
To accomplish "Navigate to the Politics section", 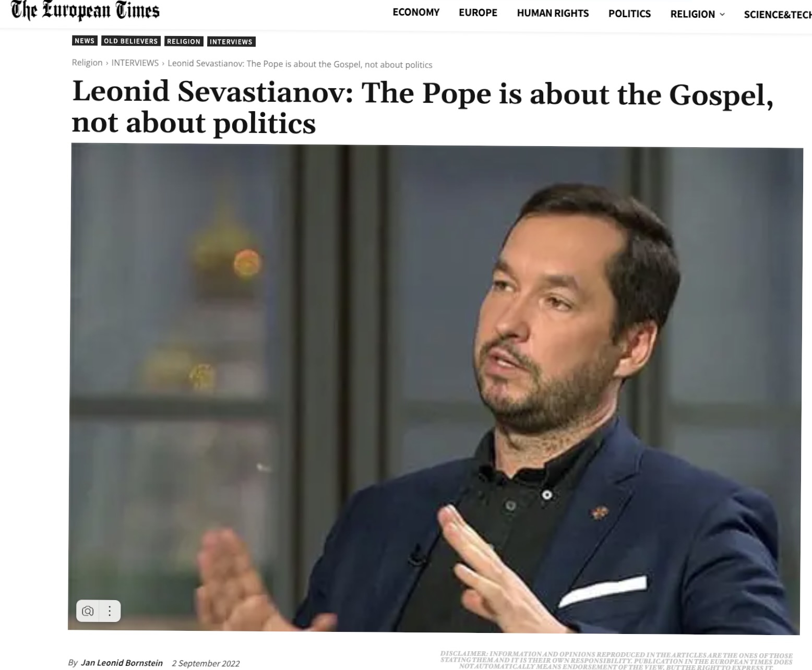I will pos(629,14).
